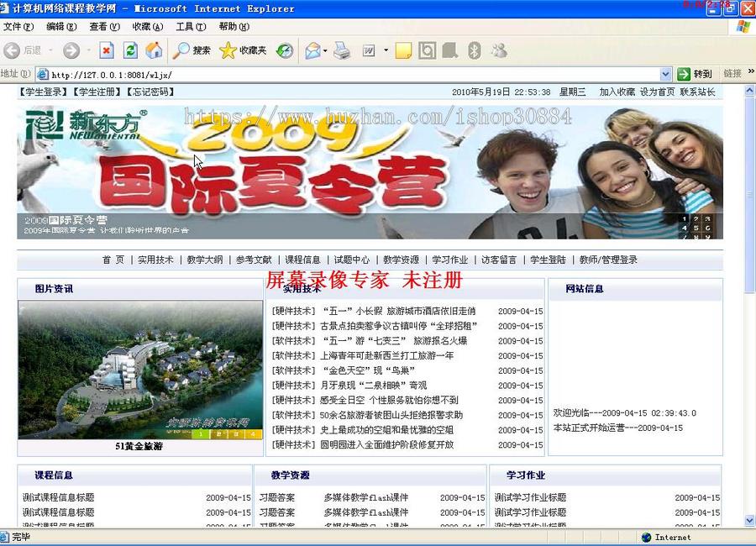Click the Windows flag logo
This screenshot has height=546, width=756.
click(x=743, y=27)
